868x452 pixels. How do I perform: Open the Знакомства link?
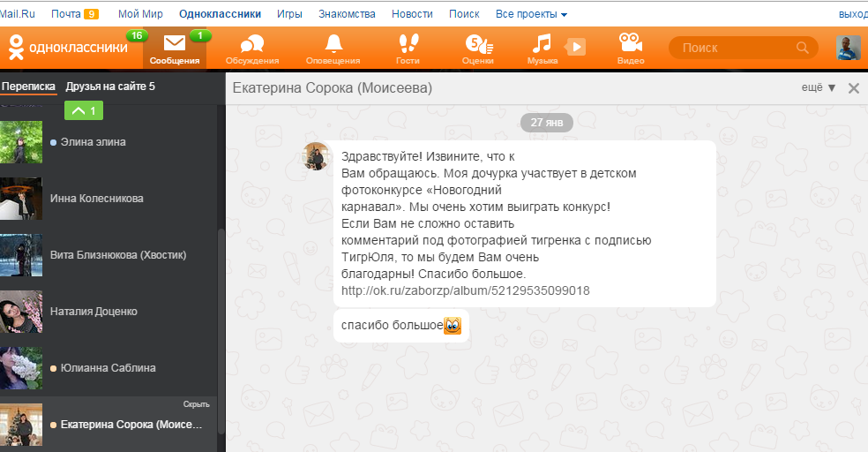tap(347, 14)
